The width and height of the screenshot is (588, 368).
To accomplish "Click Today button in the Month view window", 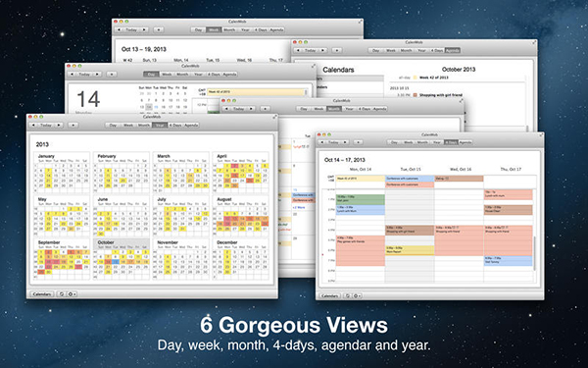I will 238,109.
